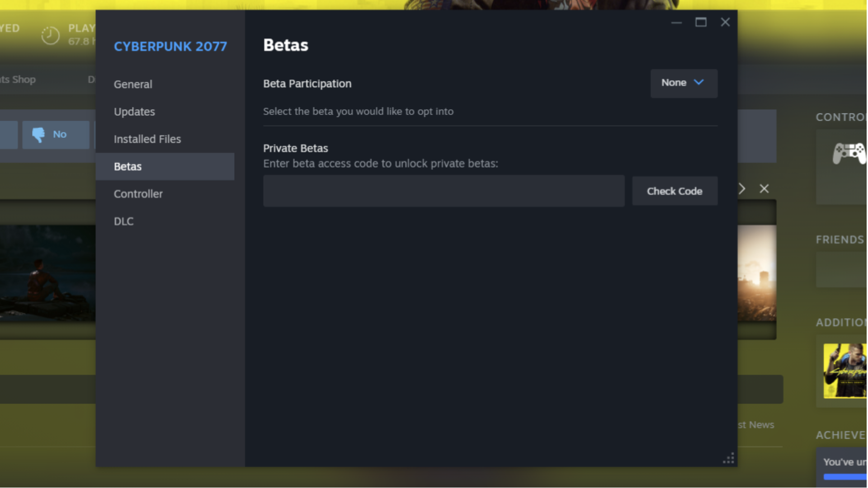The height and width of the screenshot is (488, 868).
Task: Minimize the properties window
Action: (x=676, y=23)
